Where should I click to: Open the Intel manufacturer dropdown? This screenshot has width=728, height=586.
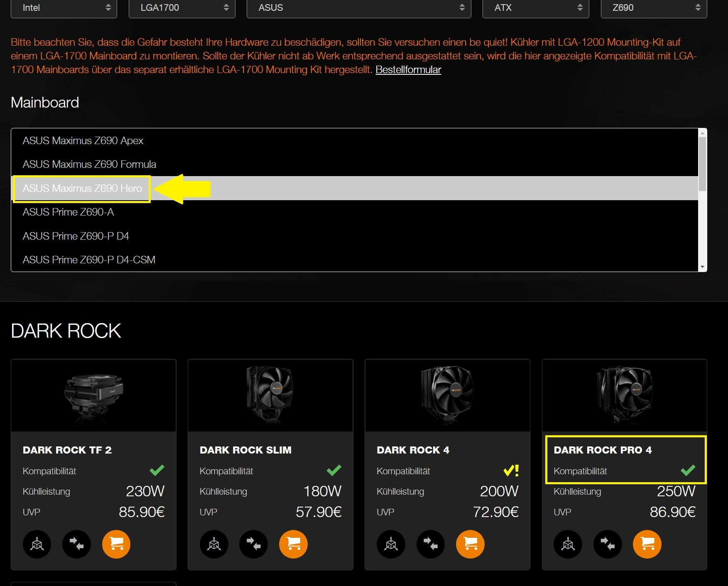click(64, 8)
